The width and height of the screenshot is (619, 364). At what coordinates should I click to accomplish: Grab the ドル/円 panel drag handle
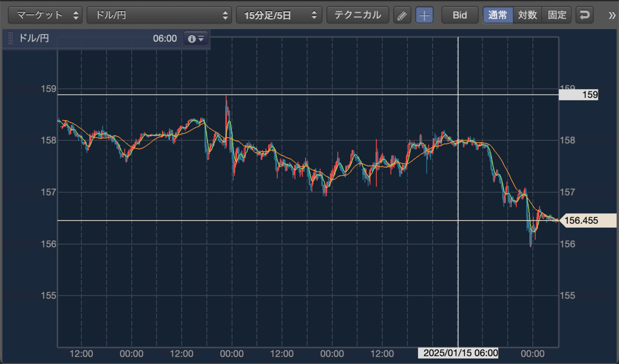(x=11, y=39)
